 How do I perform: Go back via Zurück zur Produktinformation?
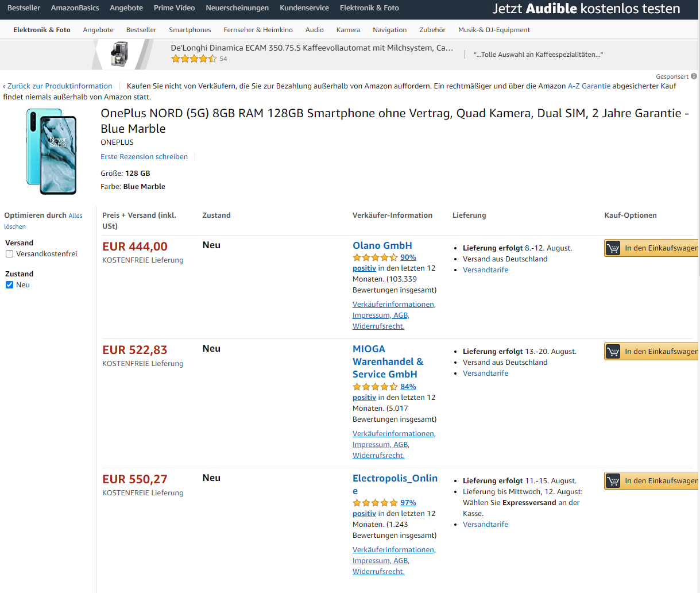coord(60,86)
